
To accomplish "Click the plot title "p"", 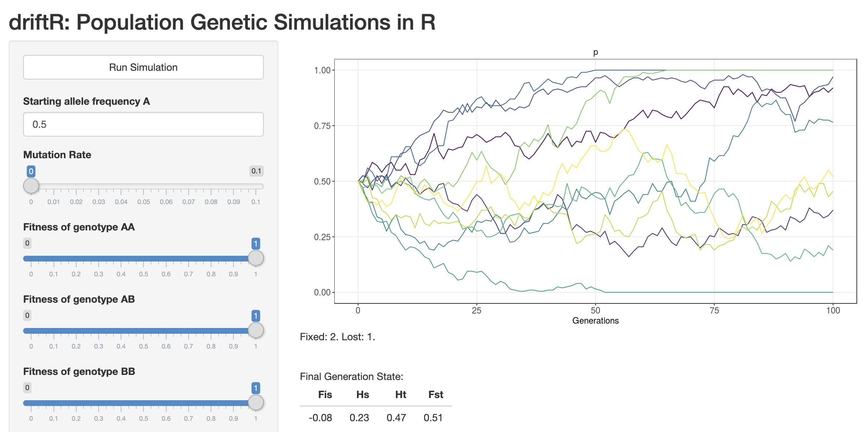I will coord(596,52).
